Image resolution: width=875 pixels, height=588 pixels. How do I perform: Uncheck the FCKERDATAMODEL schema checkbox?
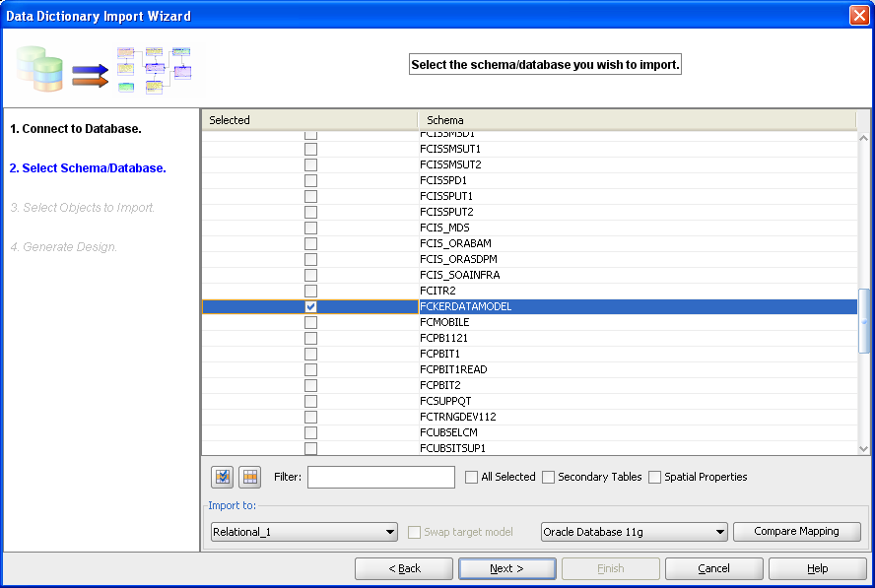pos(310,307)
